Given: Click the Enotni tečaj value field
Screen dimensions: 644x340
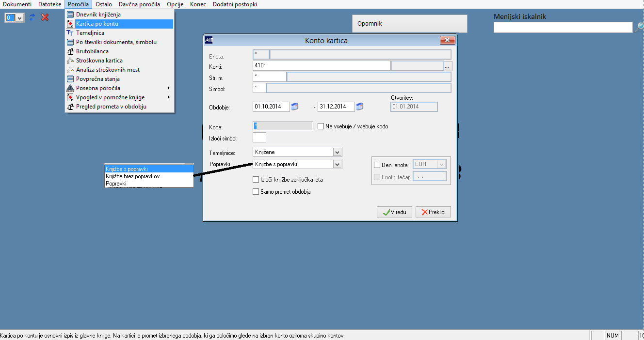Looking at the screenshot, I should point(429,177).
